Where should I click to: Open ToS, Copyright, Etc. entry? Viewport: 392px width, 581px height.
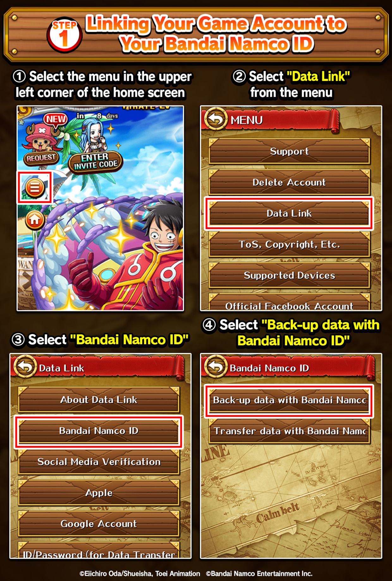pyautogui.click(x=289, y=244)
